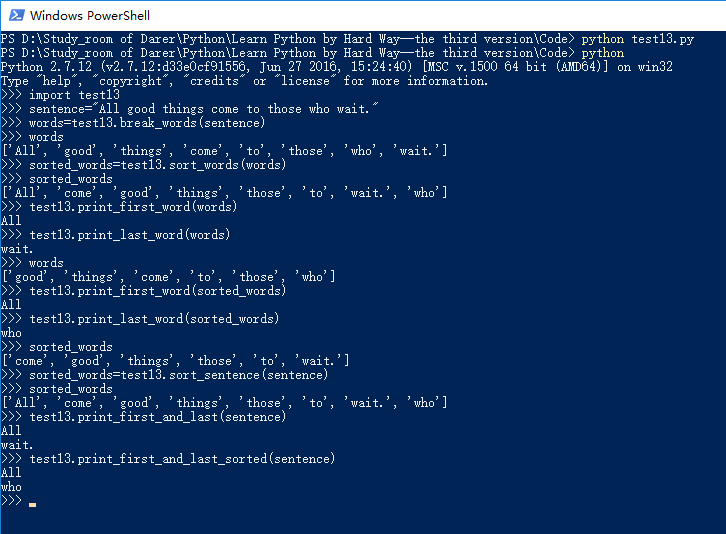This screenshot has width=726, height=534.
Task: Click the test13.print_first_and_last_sorted(sentence) command
Action: [182, 459]
